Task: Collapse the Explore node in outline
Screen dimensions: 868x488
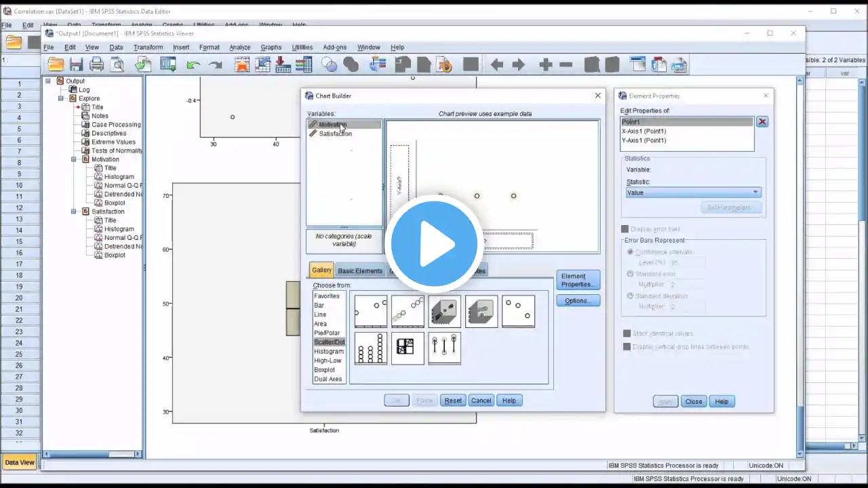Action: [61, 98]
